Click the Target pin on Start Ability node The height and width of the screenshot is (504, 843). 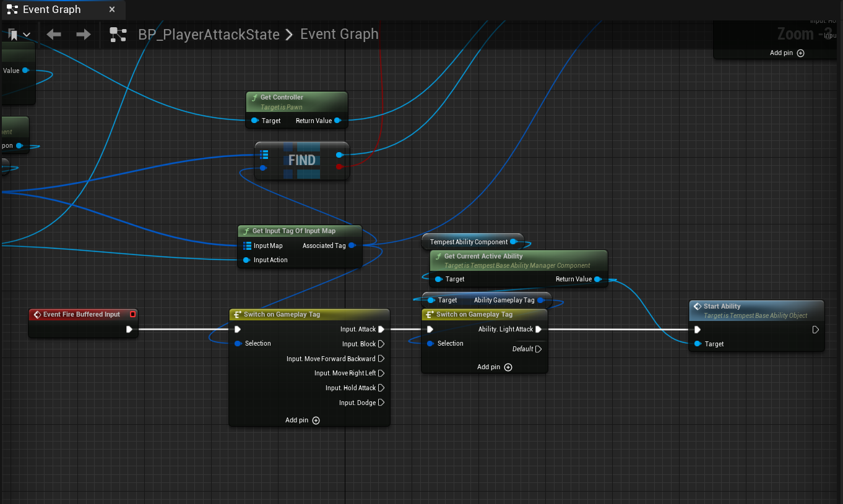click(x=696, y=344)
